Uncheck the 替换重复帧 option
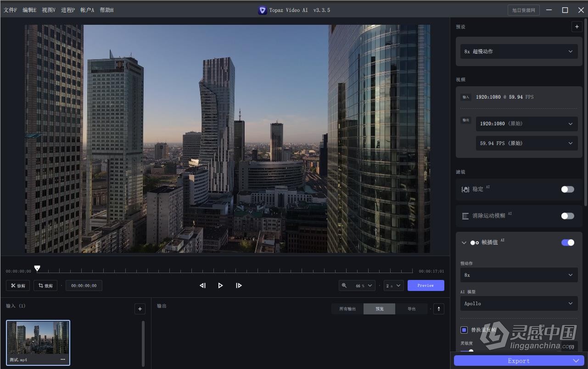This screenshot has height=369, width=588. tap(464, 330)
